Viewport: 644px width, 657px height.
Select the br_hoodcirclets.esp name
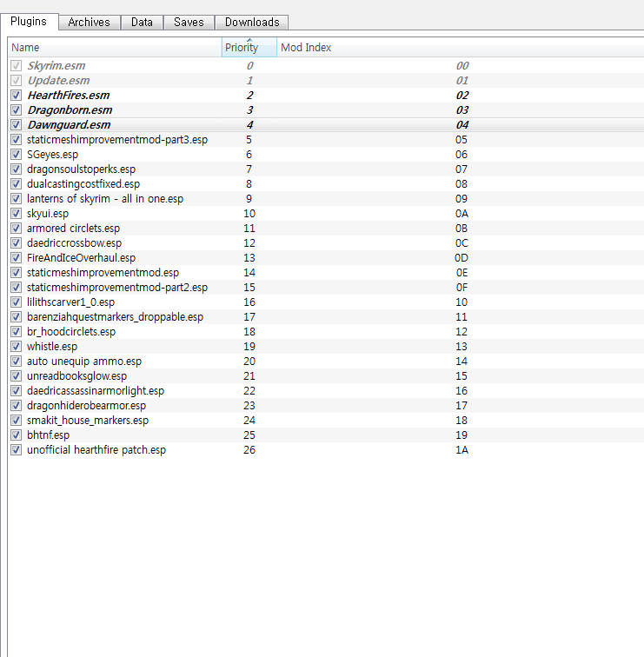click(71, 332)
